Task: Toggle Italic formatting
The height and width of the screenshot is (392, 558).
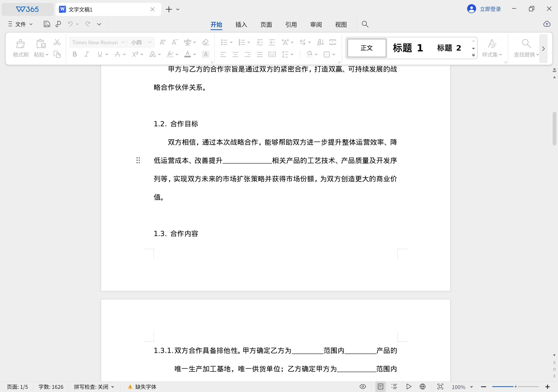Action: coord(87,54)
